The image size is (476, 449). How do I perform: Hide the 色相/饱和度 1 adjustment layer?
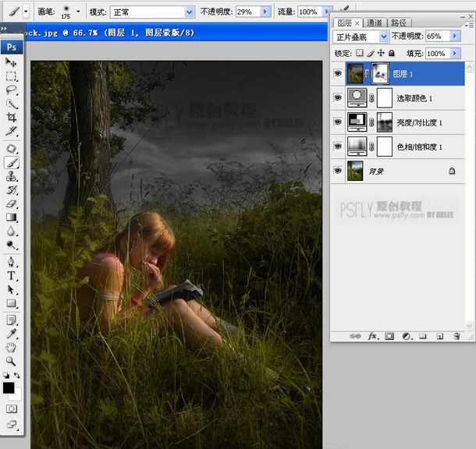pos(338,147)
